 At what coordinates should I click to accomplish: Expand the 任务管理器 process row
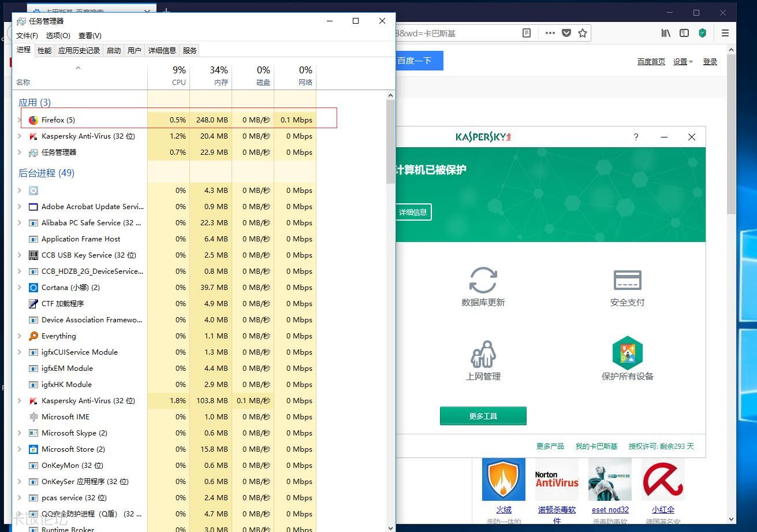tap(20, 152)
